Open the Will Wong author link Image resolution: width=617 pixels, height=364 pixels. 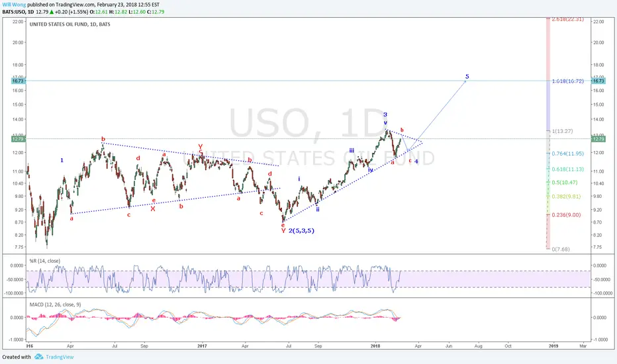(14, 5)
